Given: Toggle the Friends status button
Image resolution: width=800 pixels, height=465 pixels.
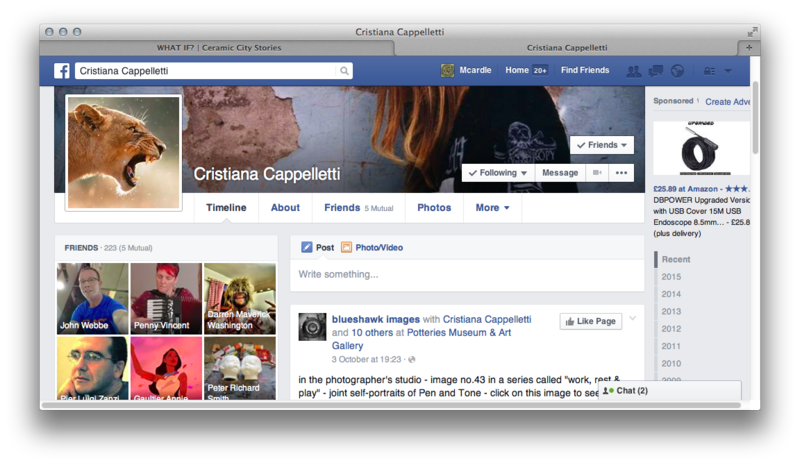Looking at the screenshot, I should tap(602, 145).
